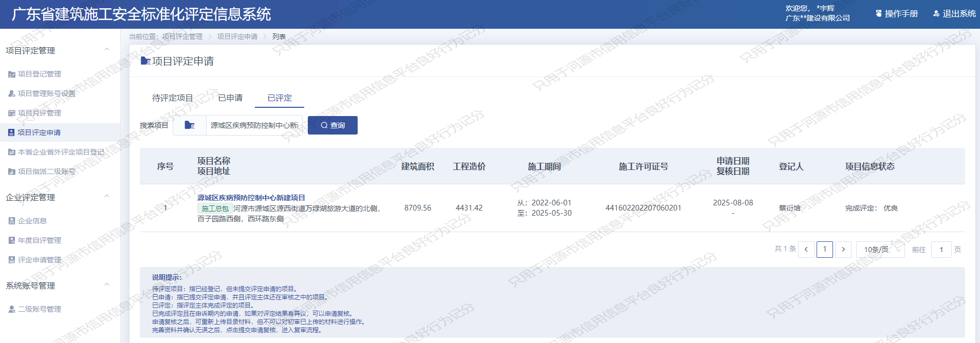This screenshot has width=980, height=343.
Task: Switch to the 待评定项目 tab
Action: point(173,98)
